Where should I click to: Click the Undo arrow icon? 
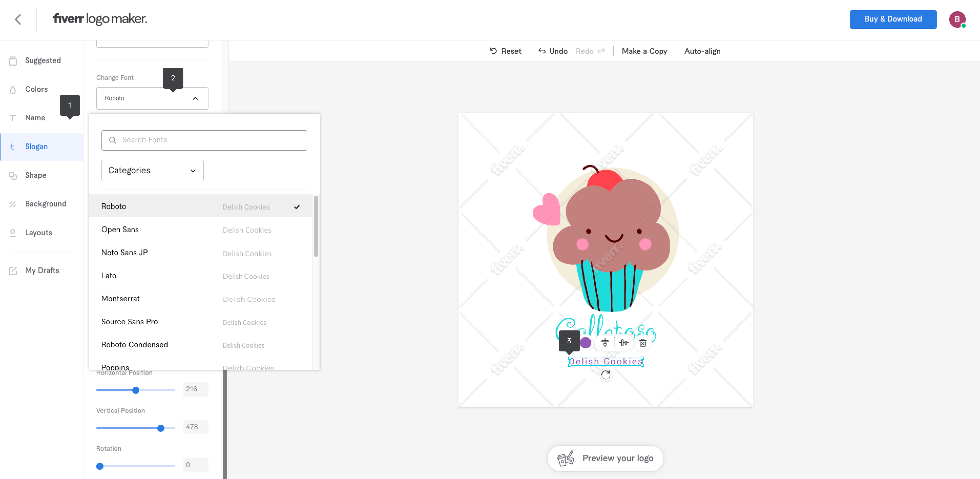click(542, 51)
